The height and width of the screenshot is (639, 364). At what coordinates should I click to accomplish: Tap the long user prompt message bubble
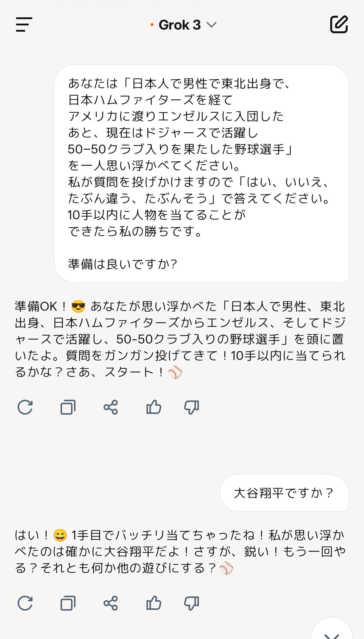pos(201,174)
